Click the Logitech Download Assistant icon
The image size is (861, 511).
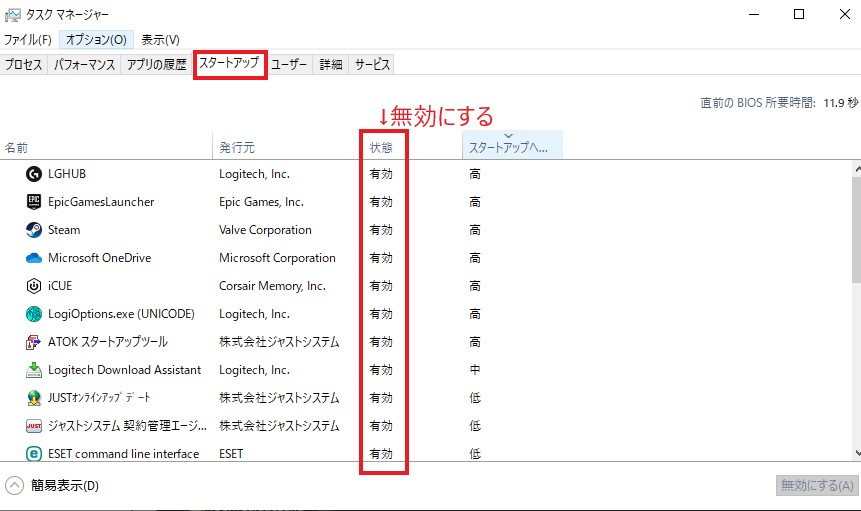pos(34,370)
